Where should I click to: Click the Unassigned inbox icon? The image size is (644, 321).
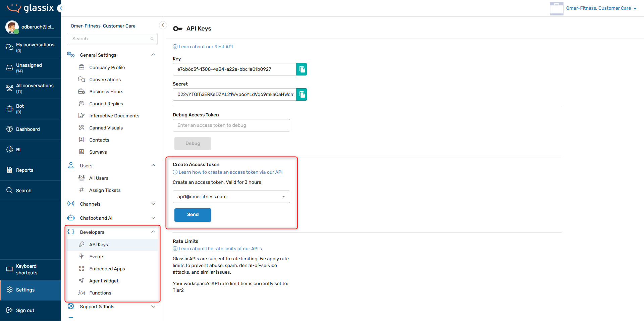(9, 68)
